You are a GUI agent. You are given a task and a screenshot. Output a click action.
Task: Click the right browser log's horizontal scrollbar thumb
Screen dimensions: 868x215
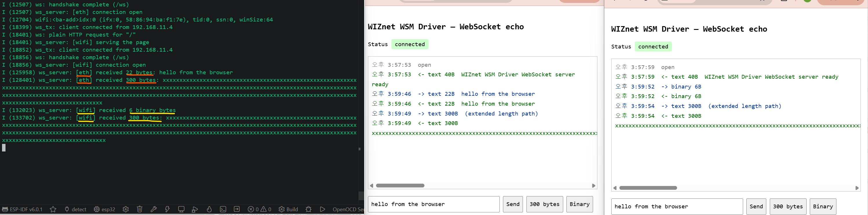click(648, 188)
